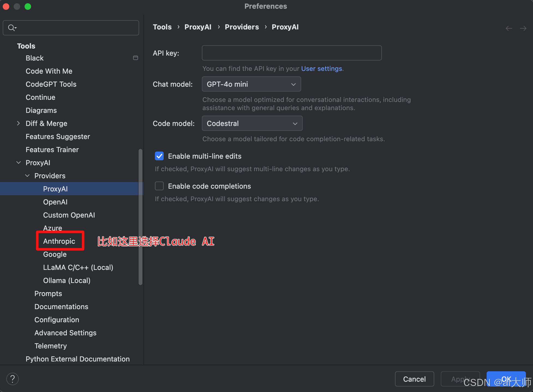Click the sidebar vertical scrollbar
Screen dimensions: 533x392
click(x=140, y=217)
